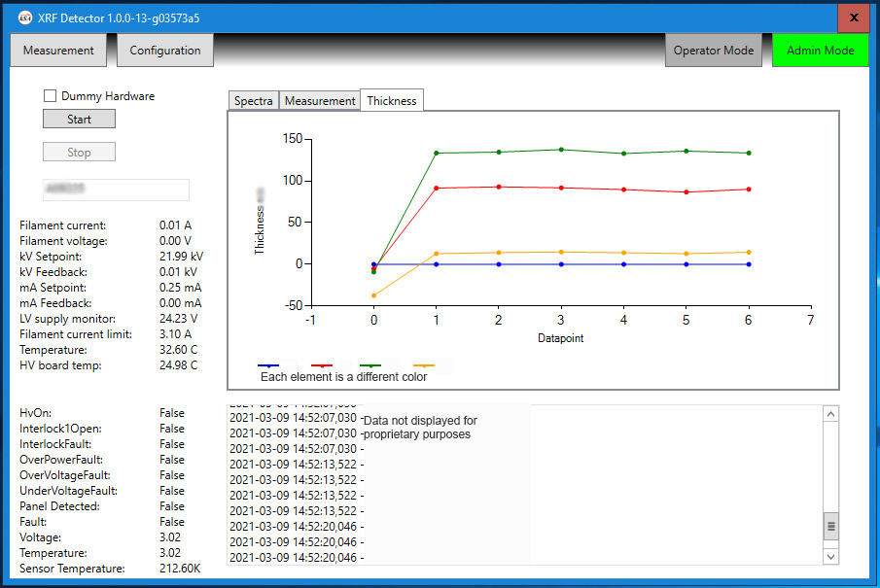Enable the Dummy Hardware checkbox
This screenshot has width=880, height=588.
click(x=50, y=96)
